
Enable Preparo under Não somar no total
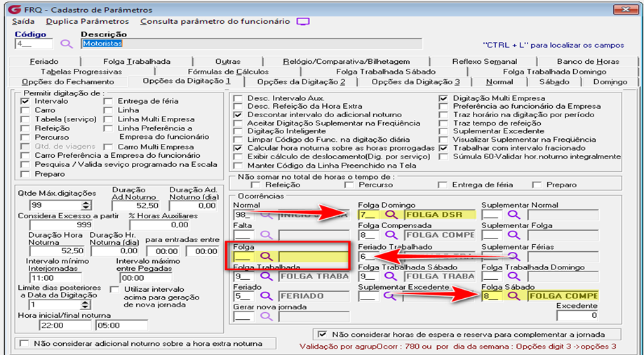tap(537, 185)
